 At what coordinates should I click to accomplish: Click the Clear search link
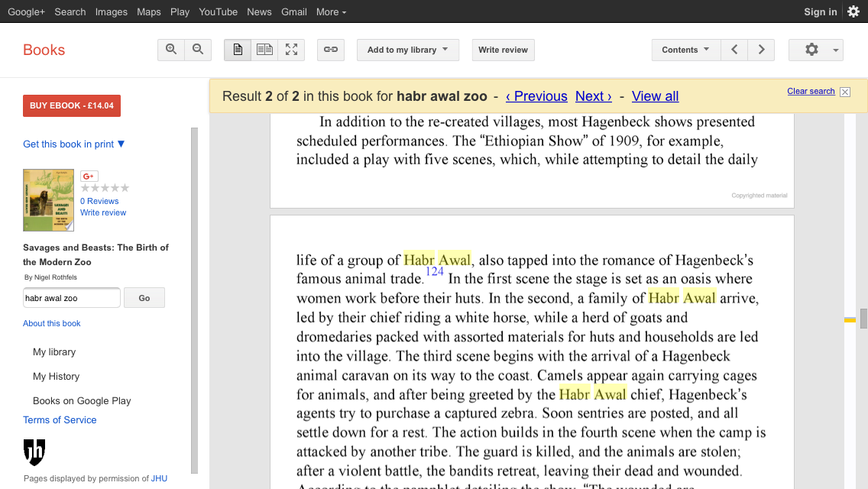tap(811, 92)
